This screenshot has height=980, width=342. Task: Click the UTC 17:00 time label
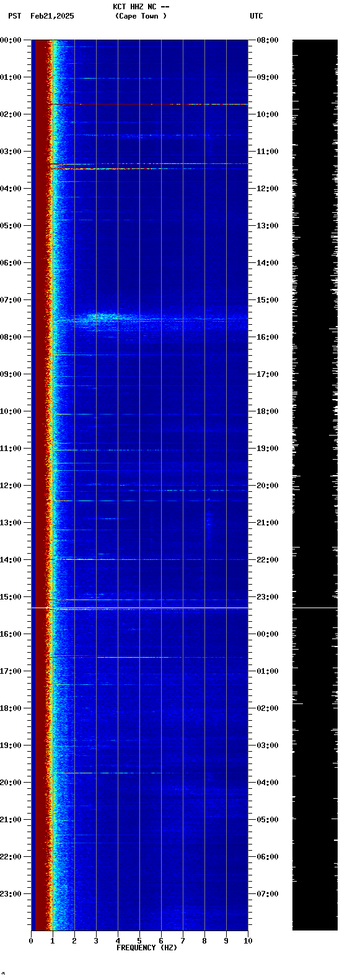(267, 374)
